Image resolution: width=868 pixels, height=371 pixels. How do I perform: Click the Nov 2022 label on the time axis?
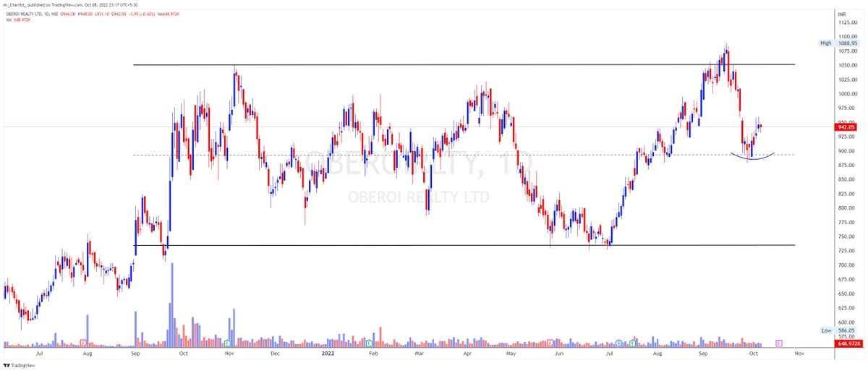(799, 354)
